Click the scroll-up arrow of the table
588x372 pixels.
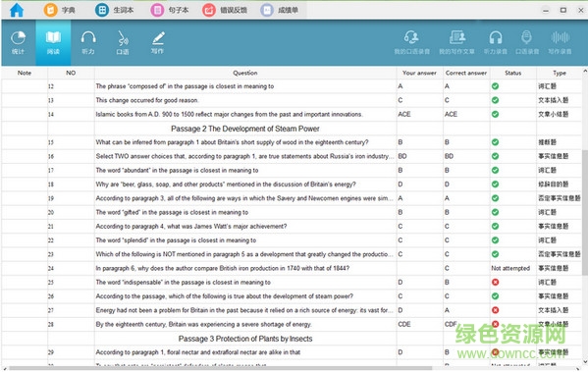(x=585, y=71)
